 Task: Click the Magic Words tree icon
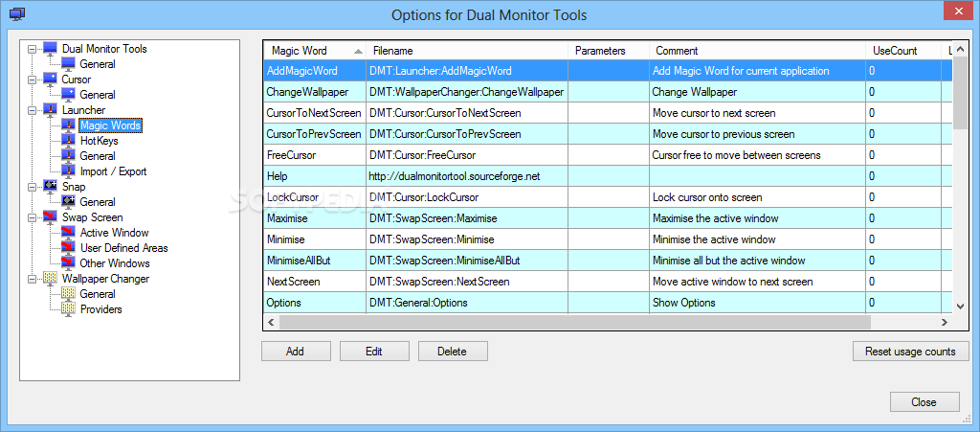(68, 125)
